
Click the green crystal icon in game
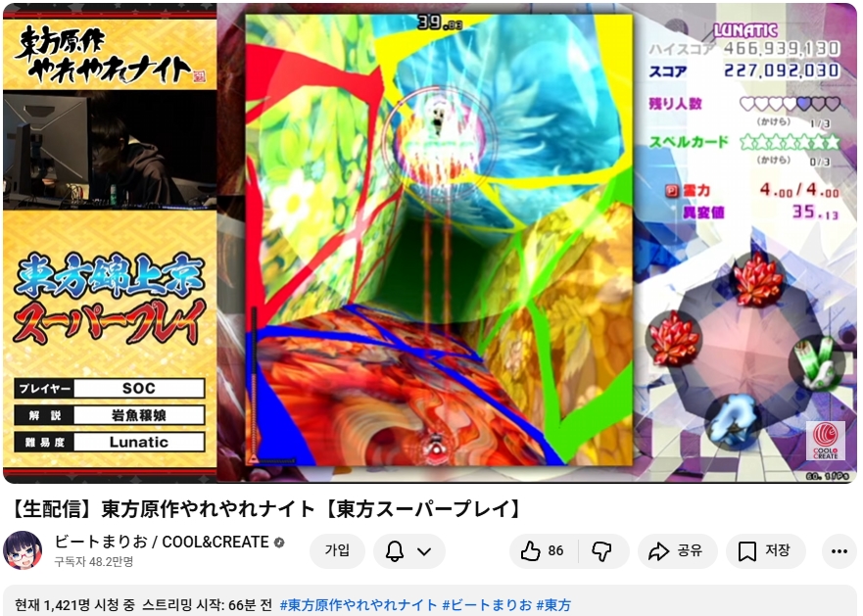(x=816, y=362)
